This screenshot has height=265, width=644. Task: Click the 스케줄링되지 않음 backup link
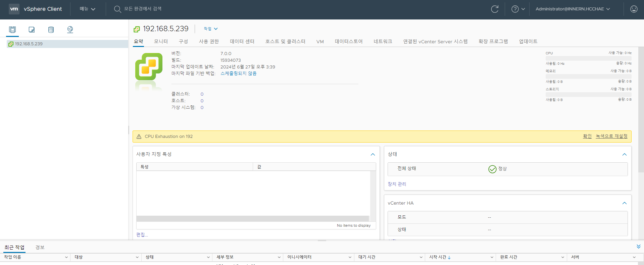(x=238, y=73)
